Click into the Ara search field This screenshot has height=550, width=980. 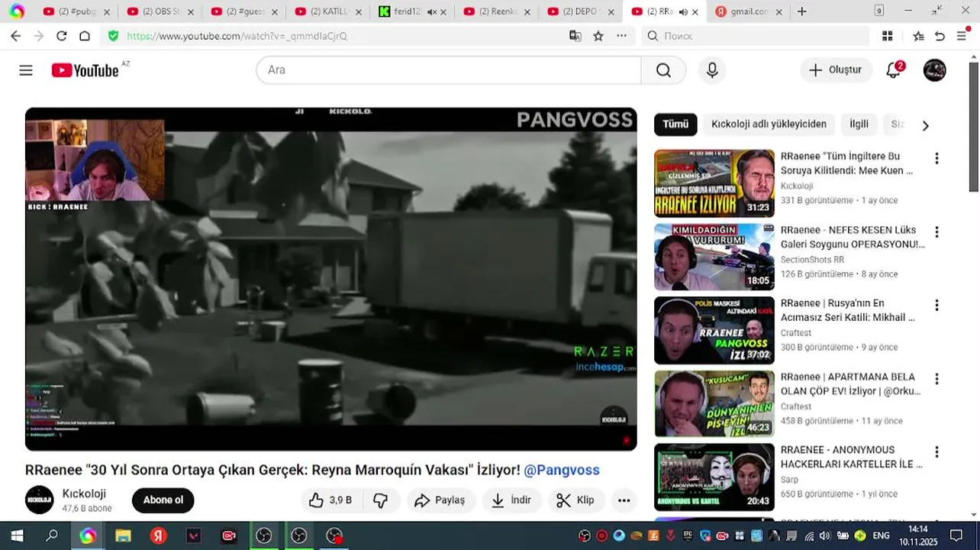coord(449,70)
